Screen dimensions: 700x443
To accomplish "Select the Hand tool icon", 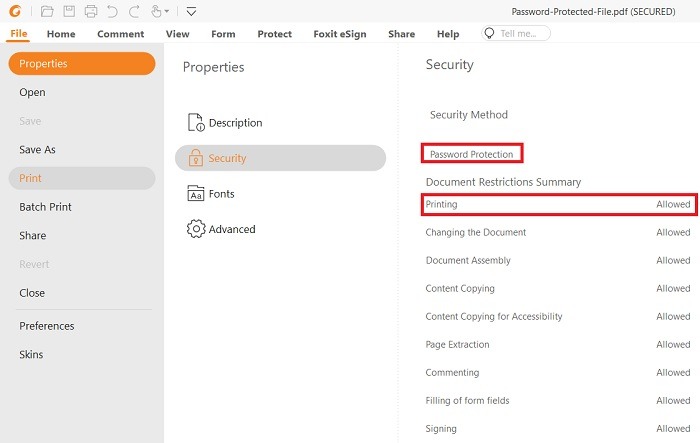I will pyautogui.click(x=156, y=11).
